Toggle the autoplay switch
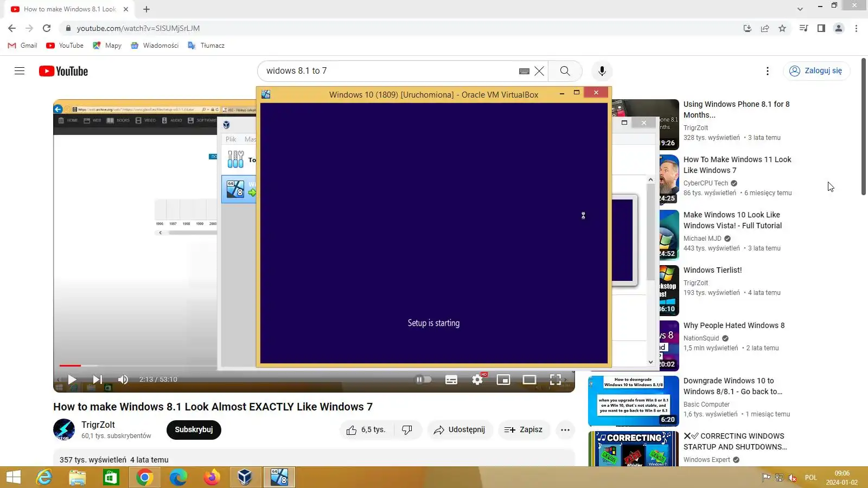The width and height of the screenshot is (868, 488). point(423,380)
